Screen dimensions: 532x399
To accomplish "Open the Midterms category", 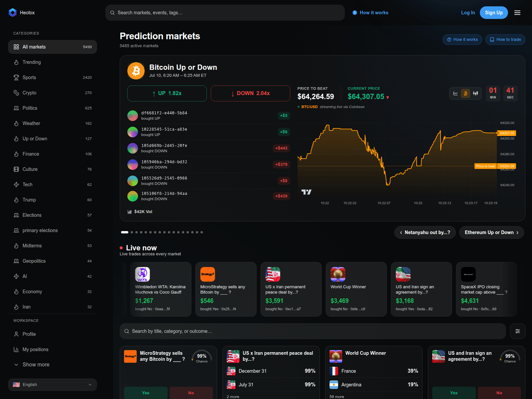I will pyautogui.click(x=53, y=246).
